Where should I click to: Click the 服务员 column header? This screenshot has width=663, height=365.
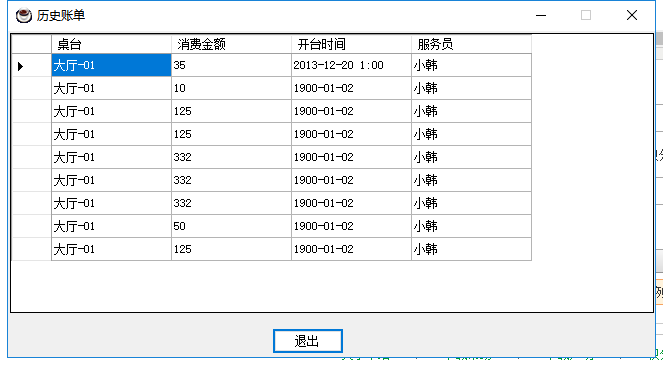tap(471, 44)
